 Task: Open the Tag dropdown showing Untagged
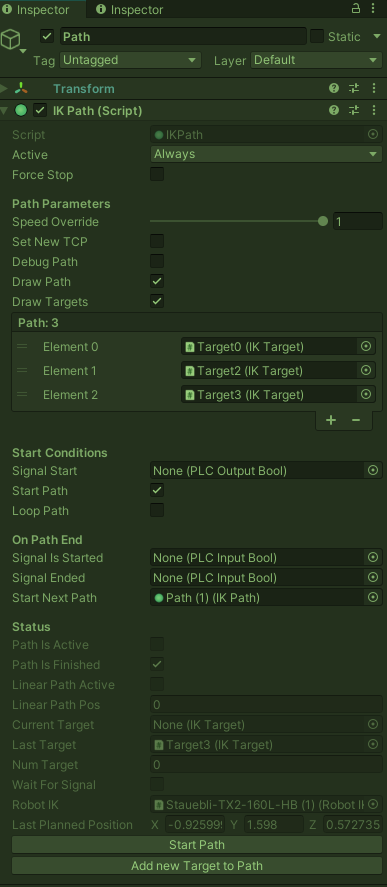pos(130,60)
